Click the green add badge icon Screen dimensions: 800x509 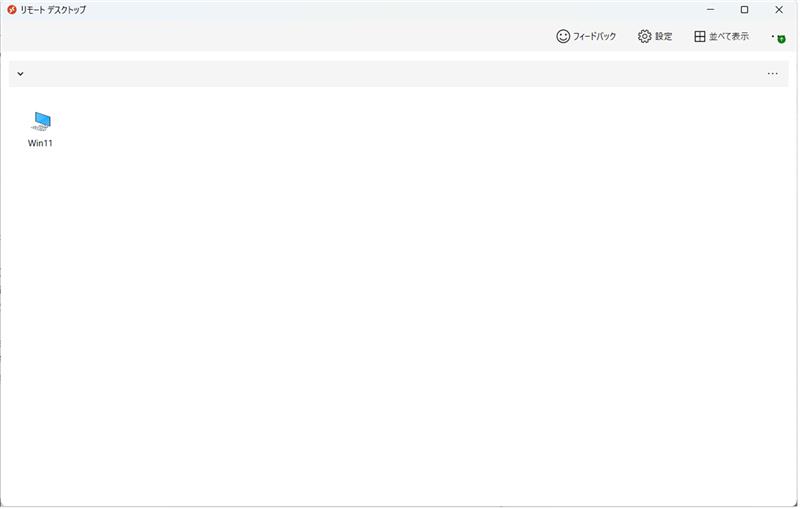(x=781, y=39)
